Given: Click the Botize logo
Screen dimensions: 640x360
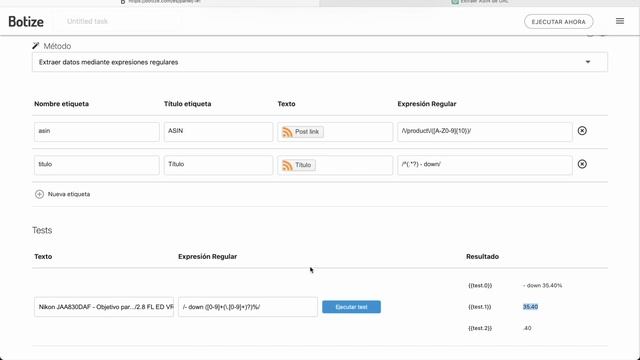Looking at the screenshot, I should (26, 21).
